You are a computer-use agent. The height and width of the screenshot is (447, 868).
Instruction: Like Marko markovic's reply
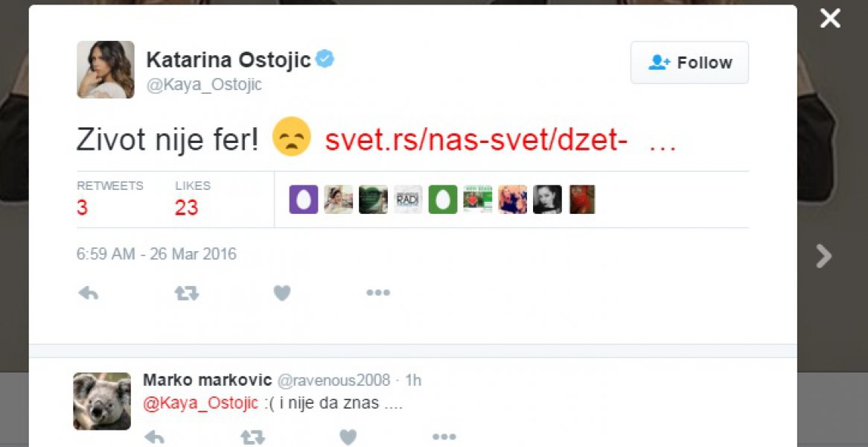click(x=348, y=437)
